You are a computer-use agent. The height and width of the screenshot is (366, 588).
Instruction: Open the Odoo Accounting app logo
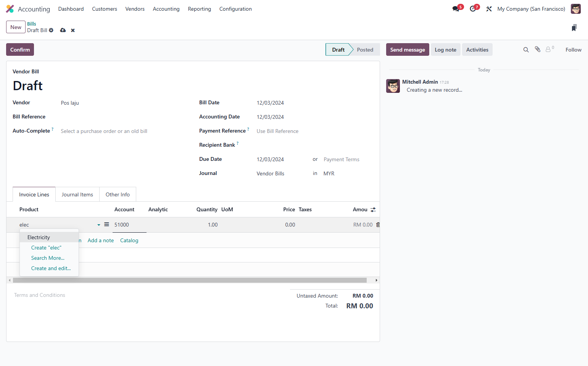pyautogui.click(x=10, y=9)
